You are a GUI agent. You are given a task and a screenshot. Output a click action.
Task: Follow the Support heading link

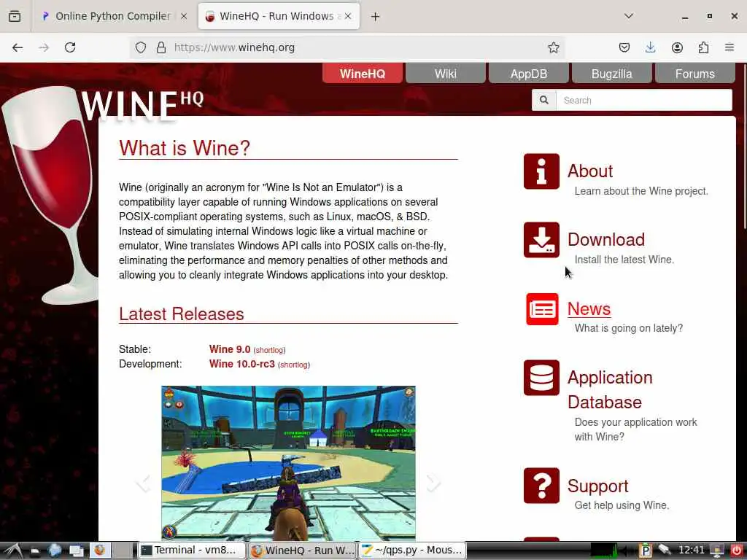click(x=598, y=486)
